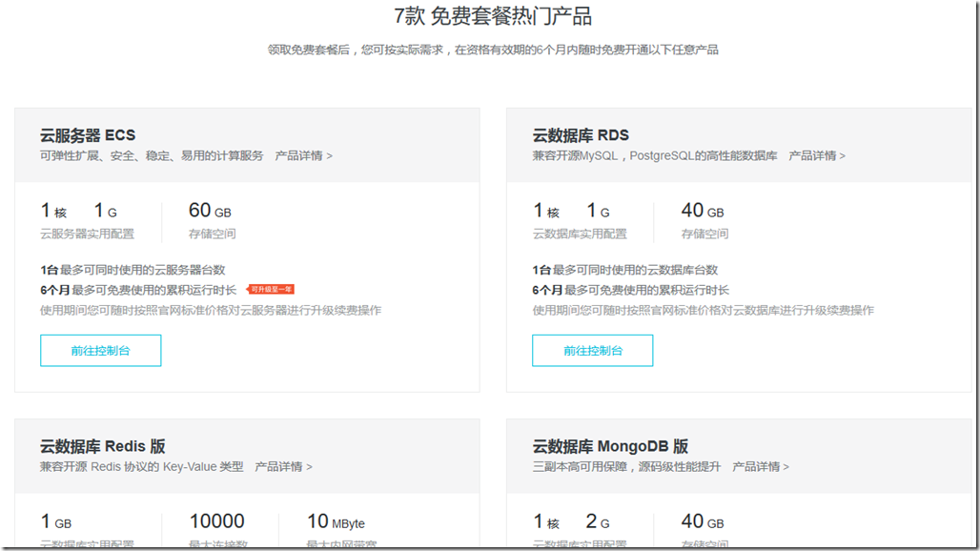This screenshot has height=551, width=980.
Task: Click Redis description 兼容开源 Redis 协议
Action: 141,467
